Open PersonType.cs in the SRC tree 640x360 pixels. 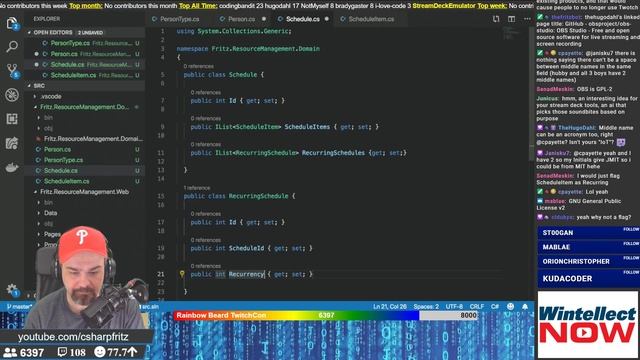pos(63,160)
